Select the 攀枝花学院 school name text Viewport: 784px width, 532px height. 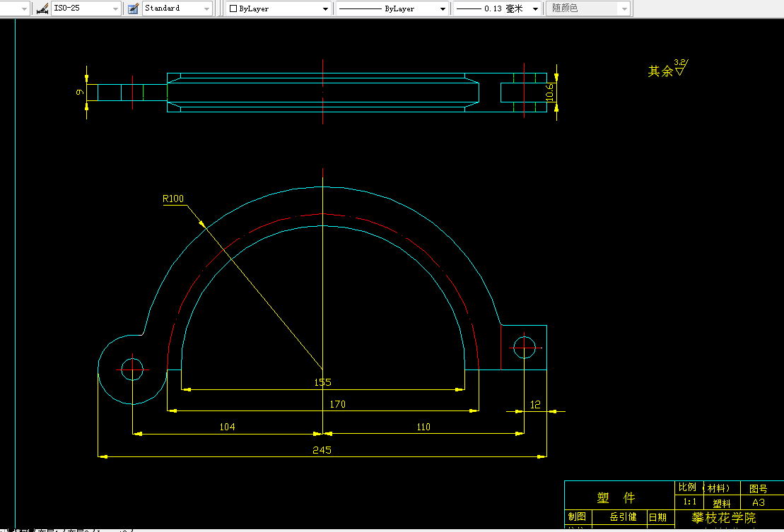[723, 518]
